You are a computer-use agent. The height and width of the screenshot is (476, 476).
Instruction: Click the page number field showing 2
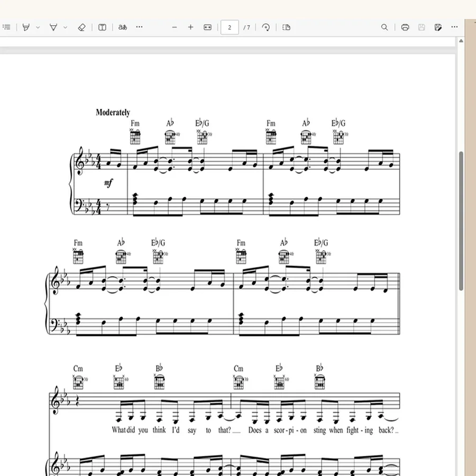tap(230, 28)
